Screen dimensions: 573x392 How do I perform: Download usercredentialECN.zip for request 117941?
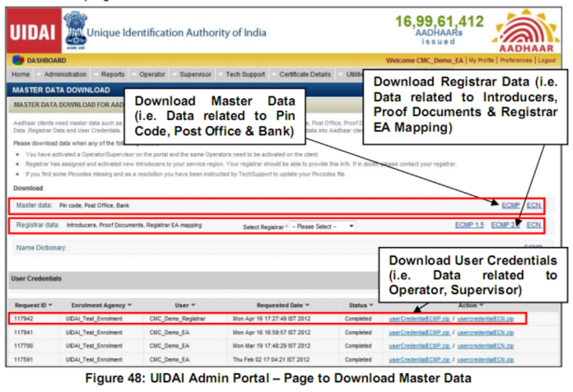[485, 333]
